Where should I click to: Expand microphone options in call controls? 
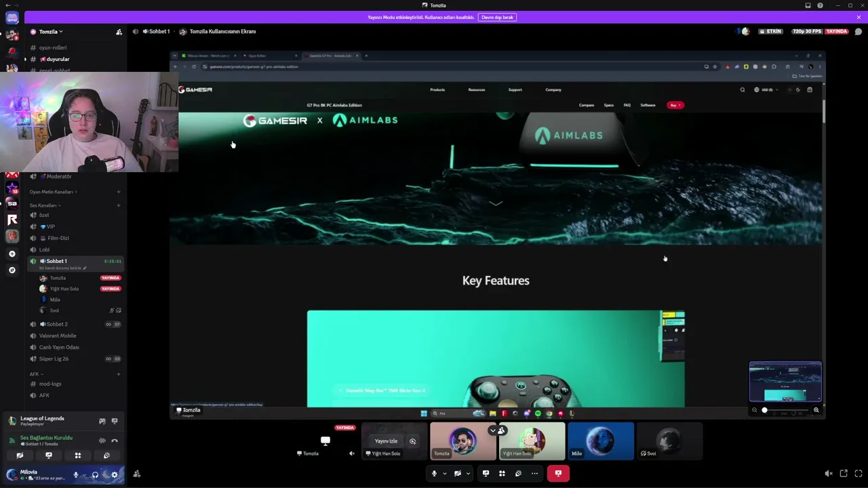(x=445, y=473)
